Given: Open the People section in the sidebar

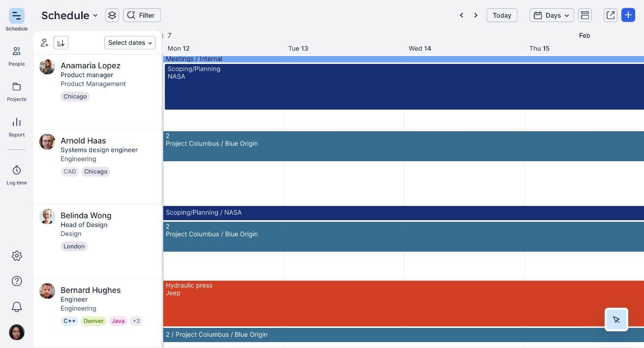Looking at the screenshot, I should point(16,55).
